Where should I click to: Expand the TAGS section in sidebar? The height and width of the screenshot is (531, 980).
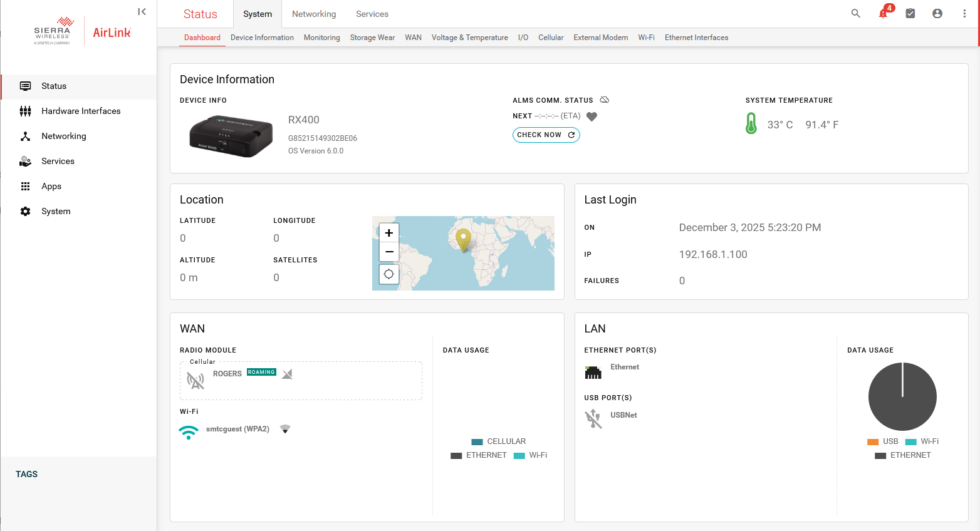[x=27, y=474]
